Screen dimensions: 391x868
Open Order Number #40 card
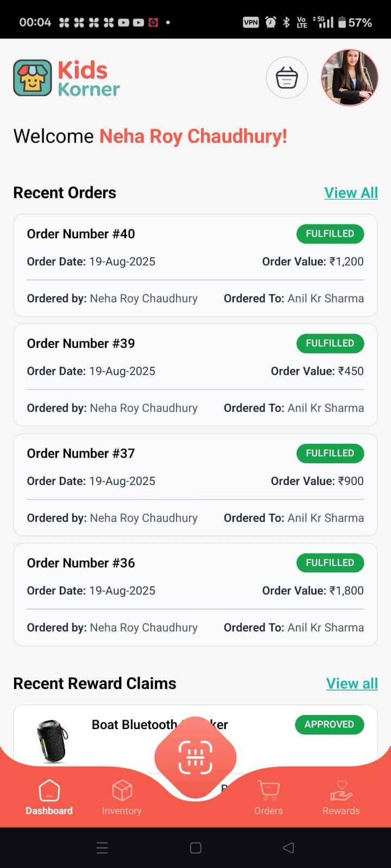(195, 265)
